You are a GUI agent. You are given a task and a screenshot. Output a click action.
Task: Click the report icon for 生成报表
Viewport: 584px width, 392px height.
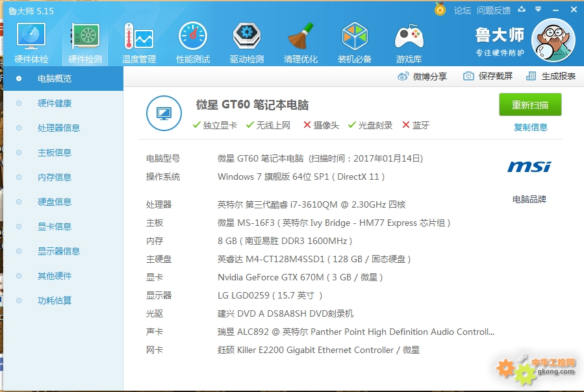pyautogui.click(x=531, y=77)
